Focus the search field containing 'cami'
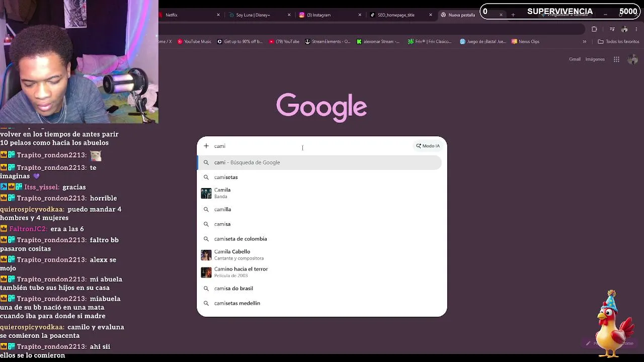Screen dimensions: 644x362 point(312,146)
